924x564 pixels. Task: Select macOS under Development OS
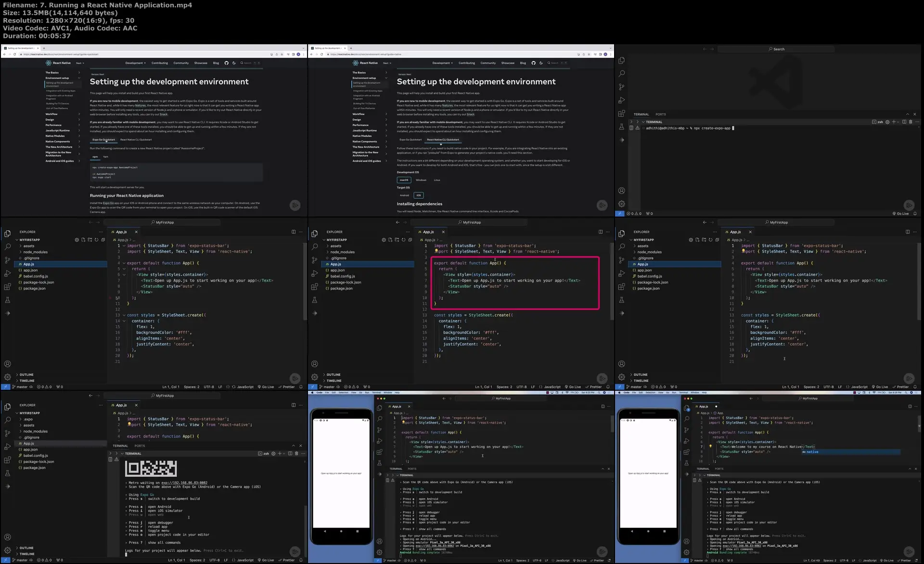[x=404, y=180]
